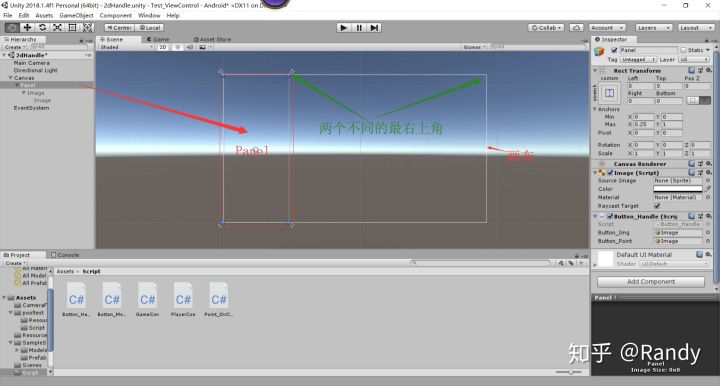Select Source Image object picker circle

708,180
